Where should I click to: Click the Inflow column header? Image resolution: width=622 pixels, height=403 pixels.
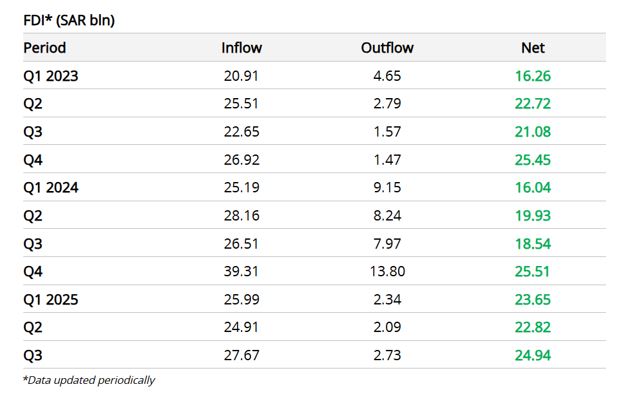[x=242, y=48]
